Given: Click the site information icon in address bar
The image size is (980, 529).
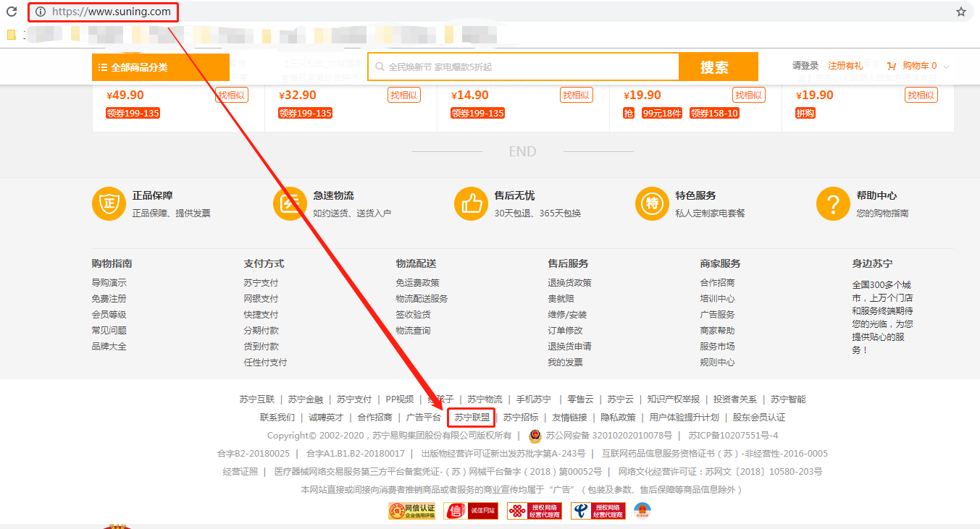Looking at the screenshot, I should [x=41, y=12].
